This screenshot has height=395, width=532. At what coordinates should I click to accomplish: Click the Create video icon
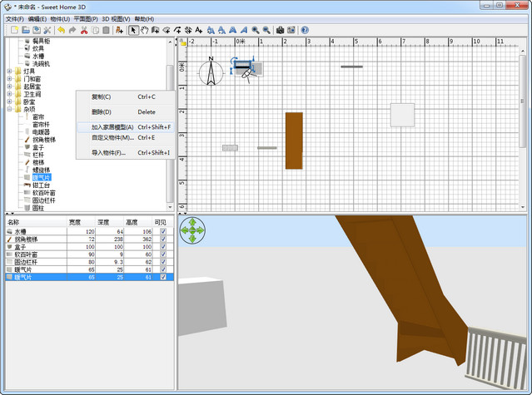click(291, 30)
